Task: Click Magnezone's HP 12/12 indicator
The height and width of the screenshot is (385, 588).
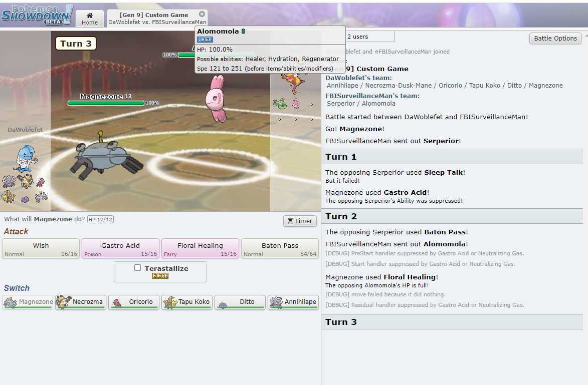Action: pos(100,219)
